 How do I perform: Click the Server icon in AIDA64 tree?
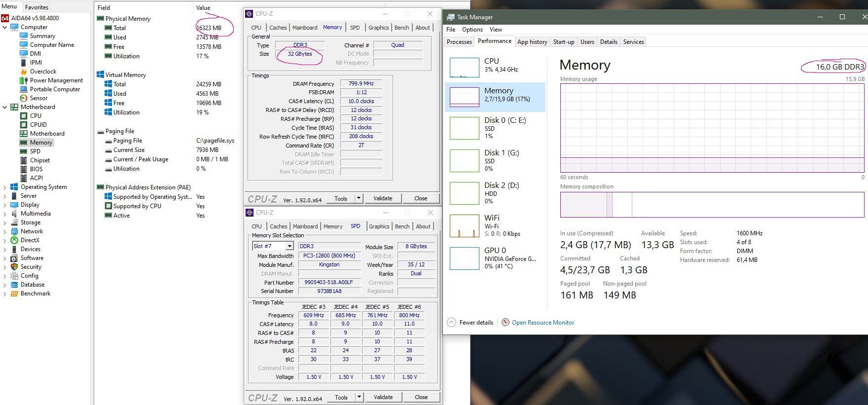pyautogui.click(x=14, y=196)
